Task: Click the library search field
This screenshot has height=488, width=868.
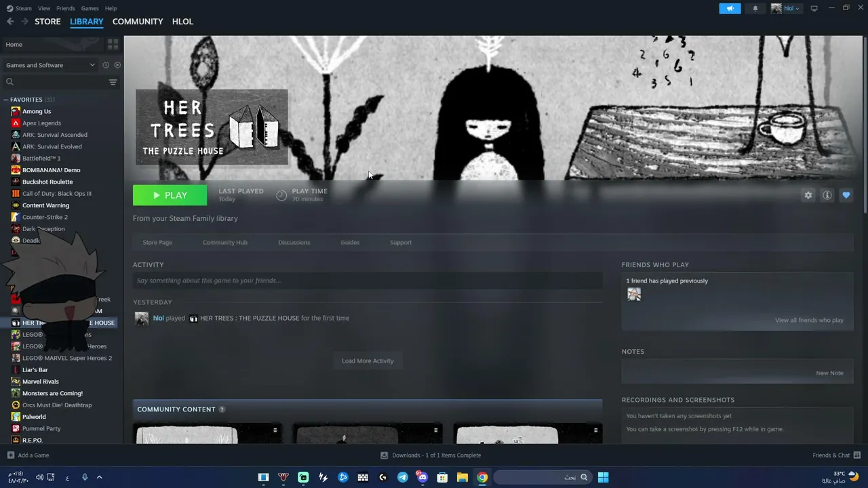Action: click(x=54, y=82)
